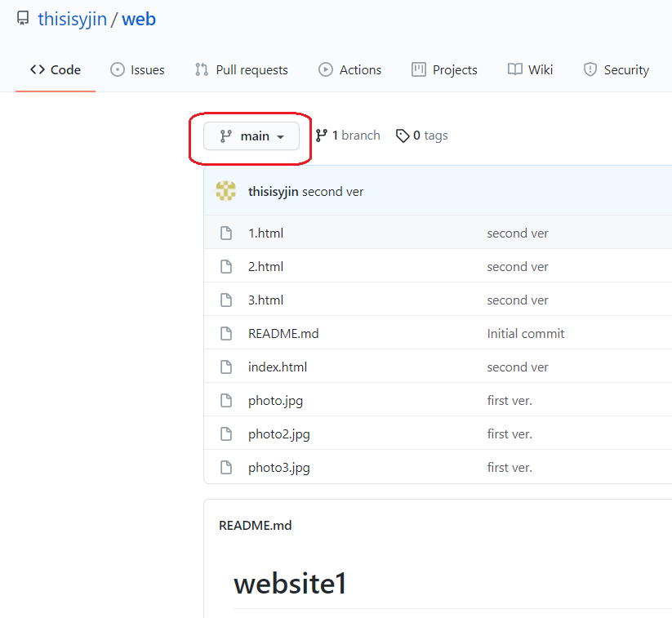
Task: Open 'second ver' commit for 3.html
Action: tap(518, 300)
